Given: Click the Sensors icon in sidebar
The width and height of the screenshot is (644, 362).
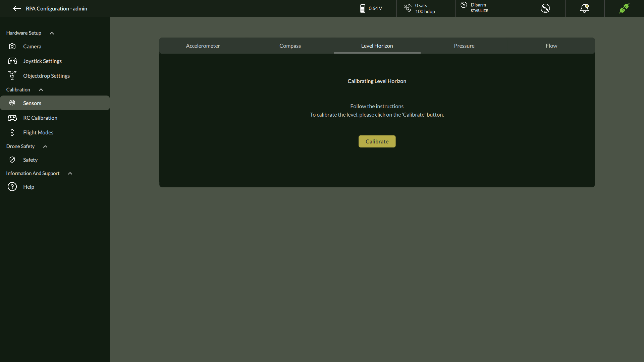Looking at the screenshot, I should (12, 103).
